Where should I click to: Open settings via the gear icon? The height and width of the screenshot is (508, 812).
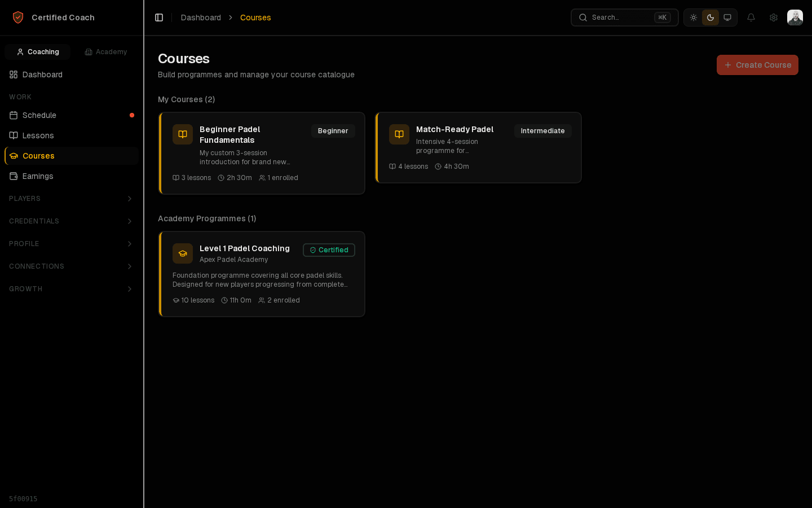pos(774,17)
